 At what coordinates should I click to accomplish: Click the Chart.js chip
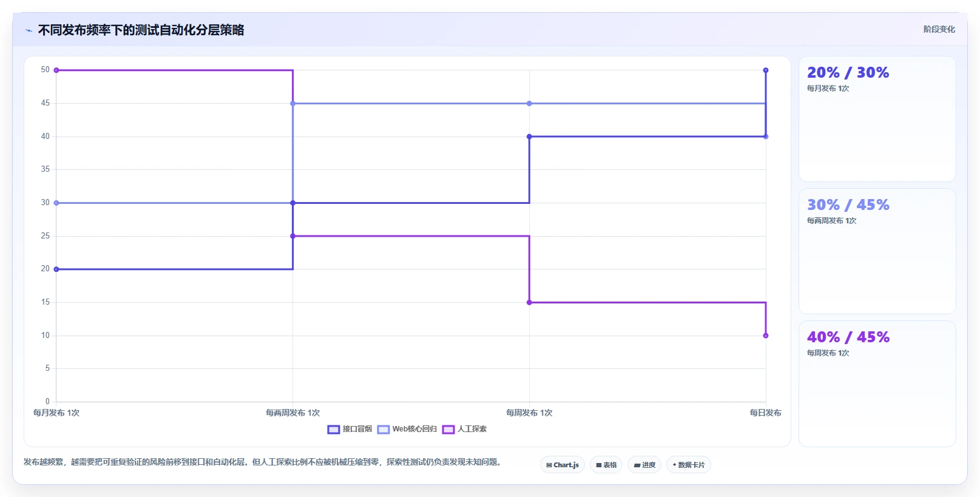563,465
